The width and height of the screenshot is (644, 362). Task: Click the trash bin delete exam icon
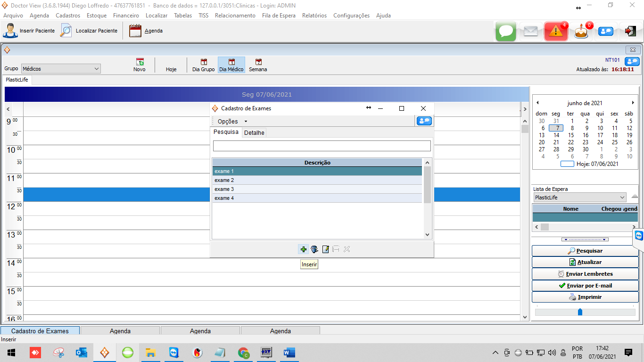(314, 249)
